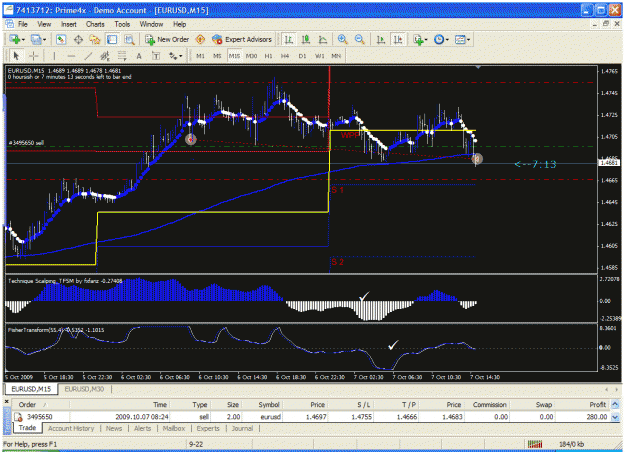Open the Insert menu
This screenshot has height=452, width=625.
point(69,24)
